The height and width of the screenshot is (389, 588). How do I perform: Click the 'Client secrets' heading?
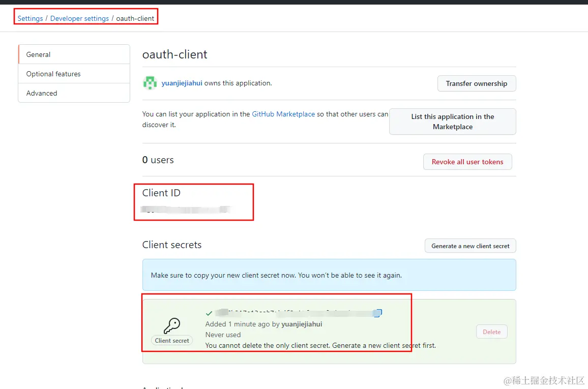(x=172, y=245)
